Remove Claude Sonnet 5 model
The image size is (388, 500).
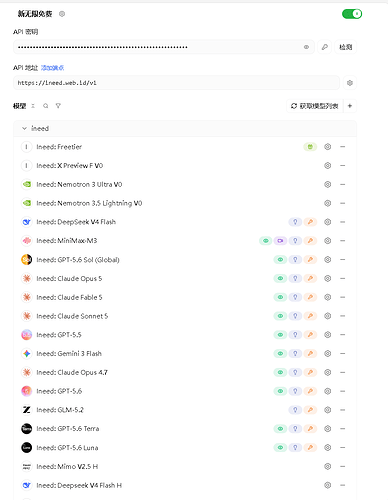[x=342, y=316]
